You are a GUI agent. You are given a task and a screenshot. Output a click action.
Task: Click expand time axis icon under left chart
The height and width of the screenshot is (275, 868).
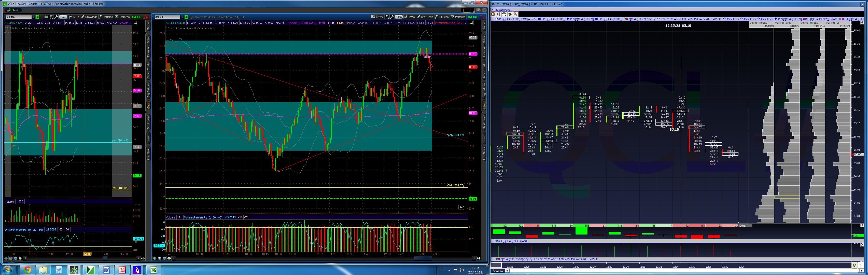pyautogui.click(x=143, y=258)
